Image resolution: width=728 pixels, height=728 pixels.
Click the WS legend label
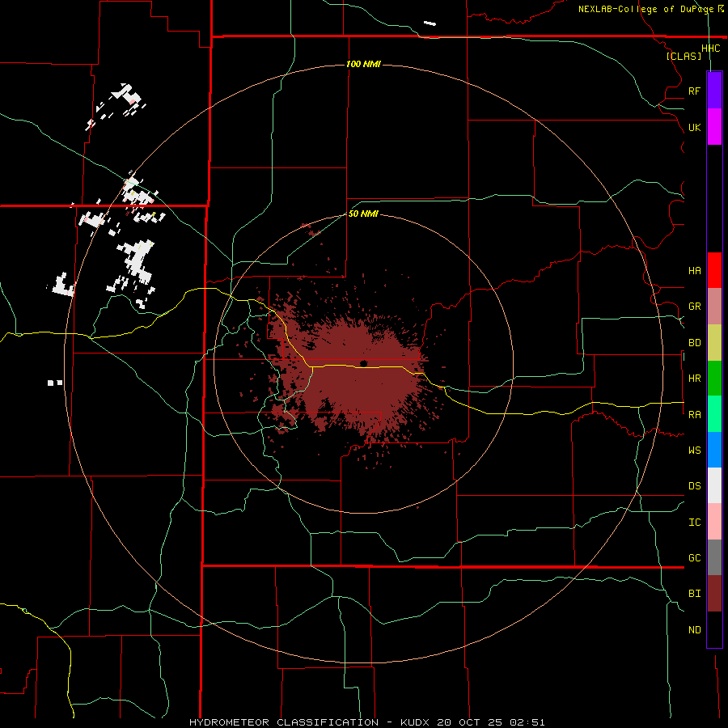(694, 451)
